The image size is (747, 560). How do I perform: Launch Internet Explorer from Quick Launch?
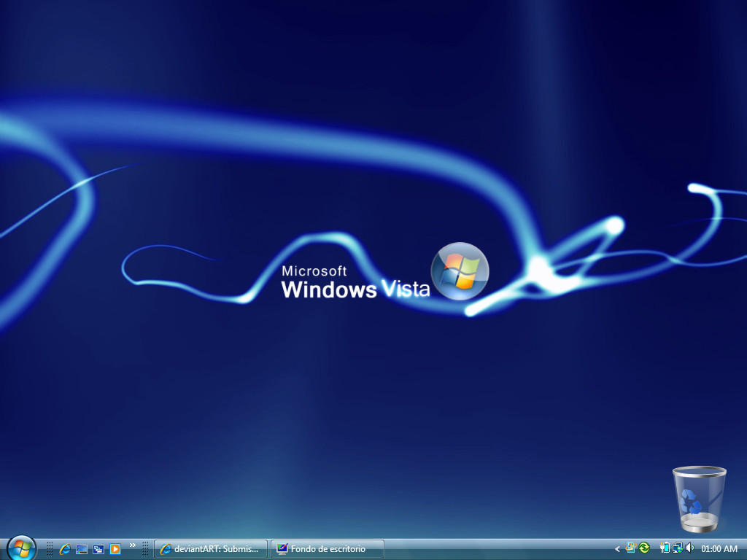pos(65,549)
